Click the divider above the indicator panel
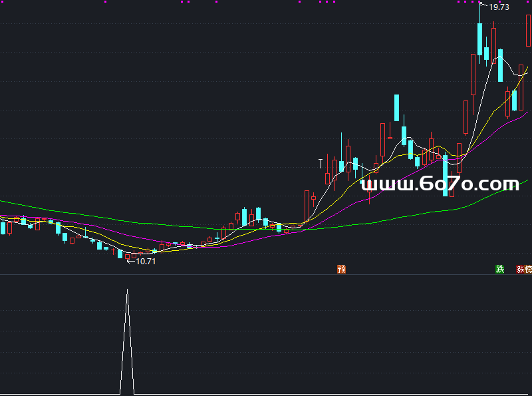This screenshot has height=396, width=532. click(x=266, y=274)
